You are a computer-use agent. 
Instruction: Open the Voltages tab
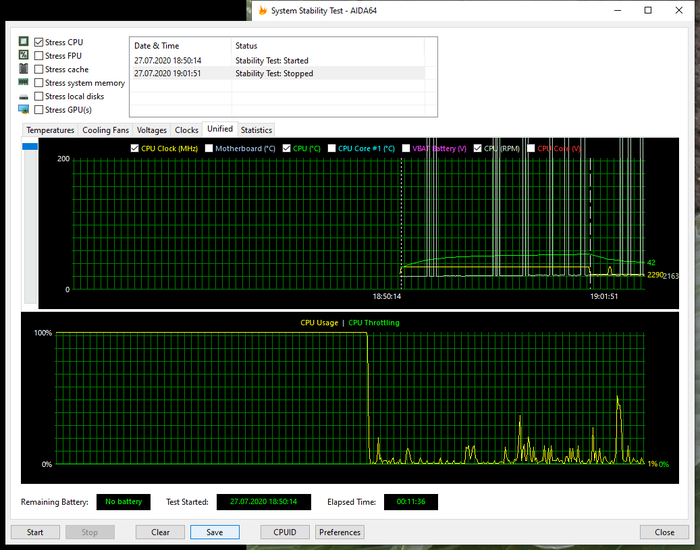[151, 130]
